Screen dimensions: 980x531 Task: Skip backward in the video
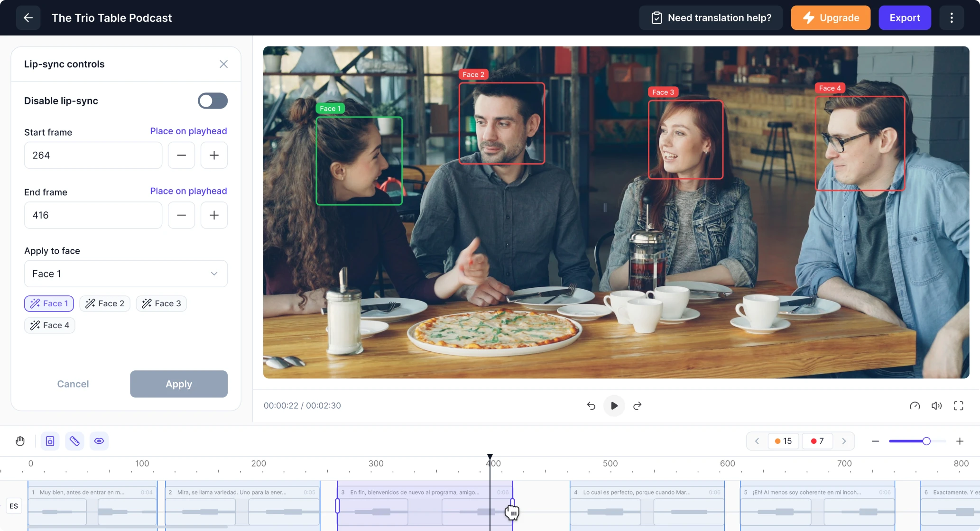[591, 406]
